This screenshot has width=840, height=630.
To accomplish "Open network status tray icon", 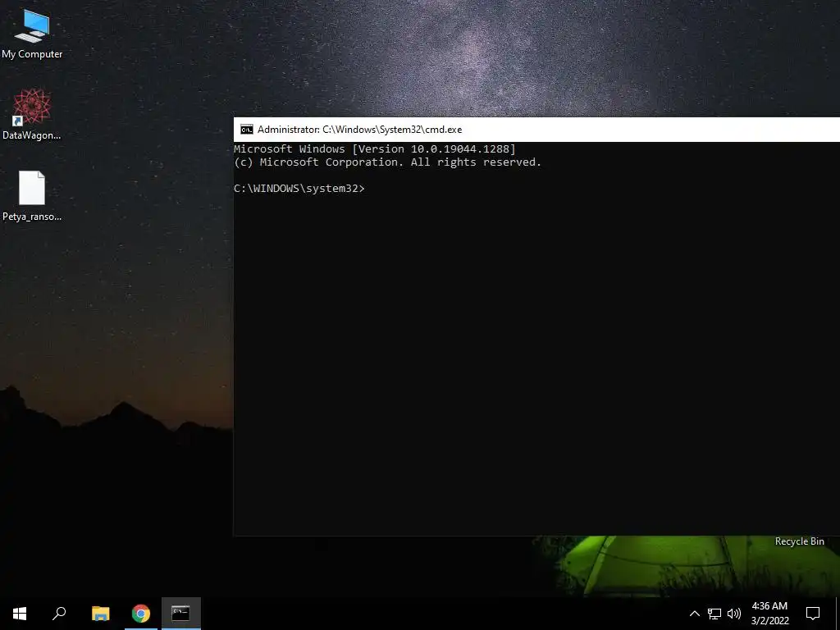I will [x=714, y=614].
